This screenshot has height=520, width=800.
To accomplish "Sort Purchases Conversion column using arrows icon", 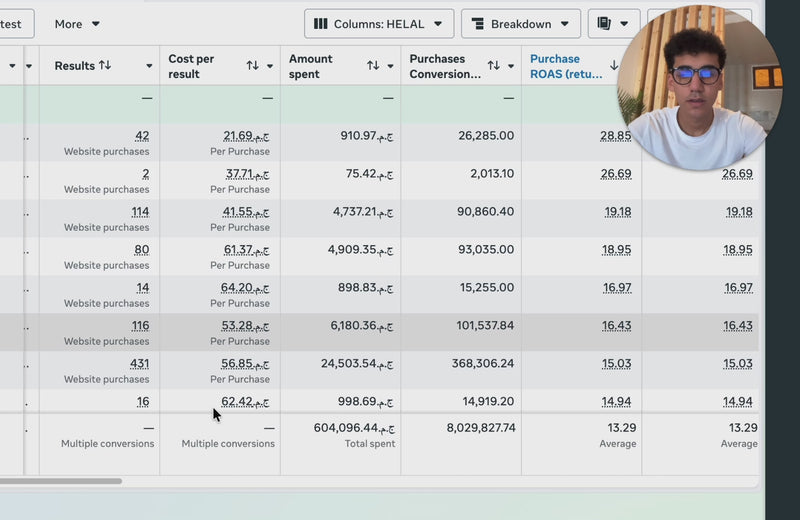I will (493, 66).
